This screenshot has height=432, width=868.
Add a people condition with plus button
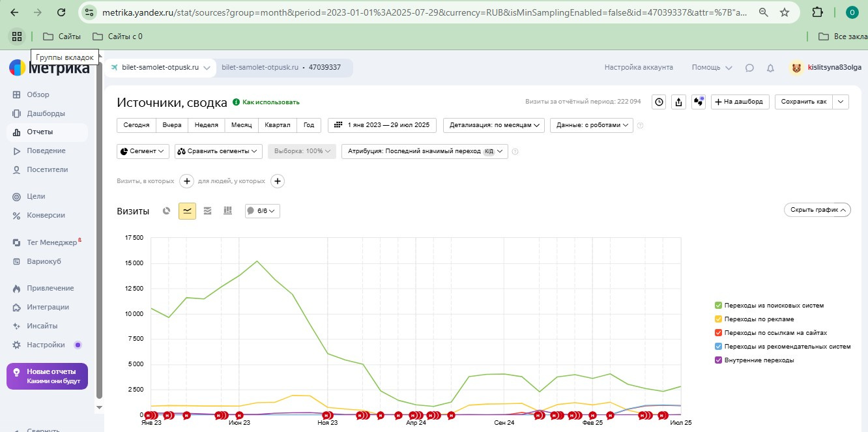(278, 181)
